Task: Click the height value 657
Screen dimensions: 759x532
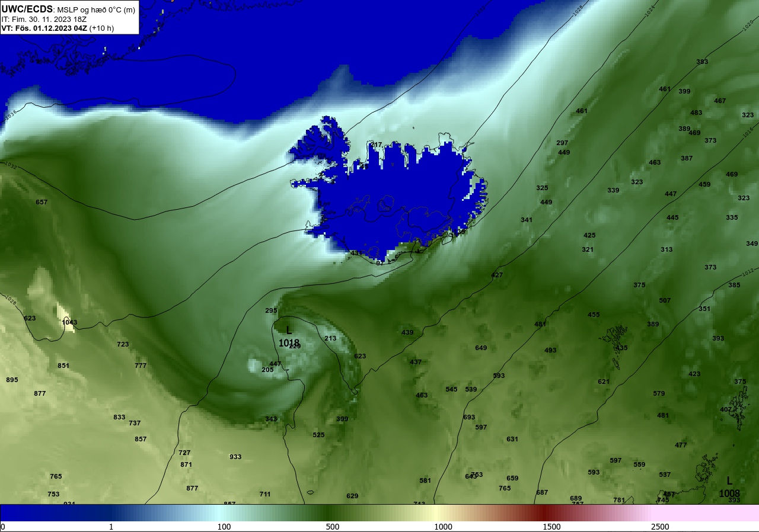Action: [42, 202]
